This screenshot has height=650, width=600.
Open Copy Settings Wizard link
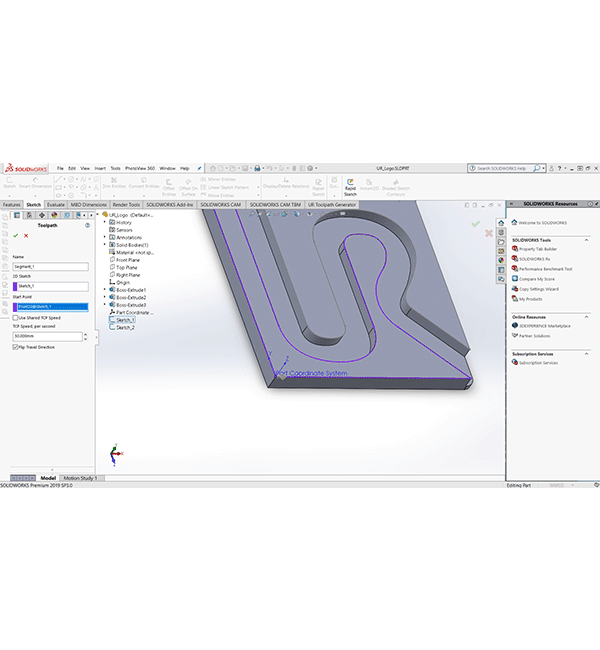click(539, 289)
